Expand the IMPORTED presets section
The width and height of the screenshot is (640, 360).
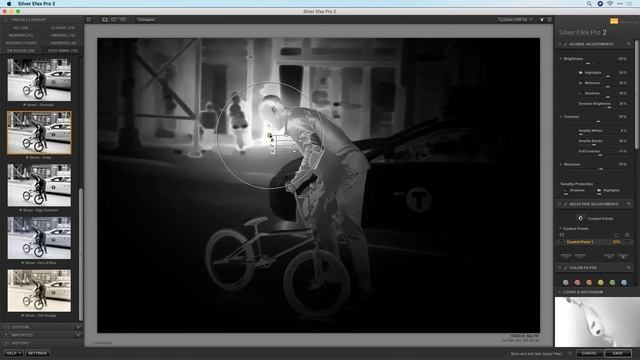pyautogui.click(x=22, y=335)
